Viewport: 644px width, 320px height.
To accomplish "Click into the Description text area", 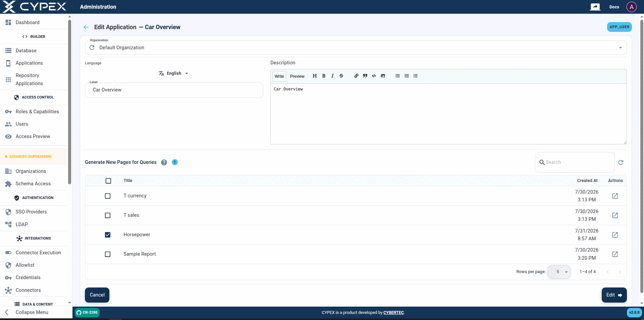I will (x=448, y=114).
